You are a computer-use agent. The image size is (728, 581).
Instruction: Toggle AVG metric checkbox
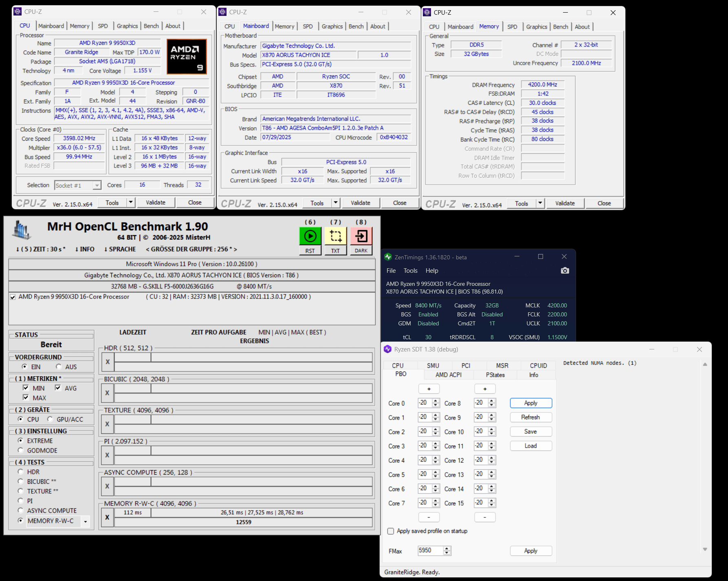coord(58,388)
